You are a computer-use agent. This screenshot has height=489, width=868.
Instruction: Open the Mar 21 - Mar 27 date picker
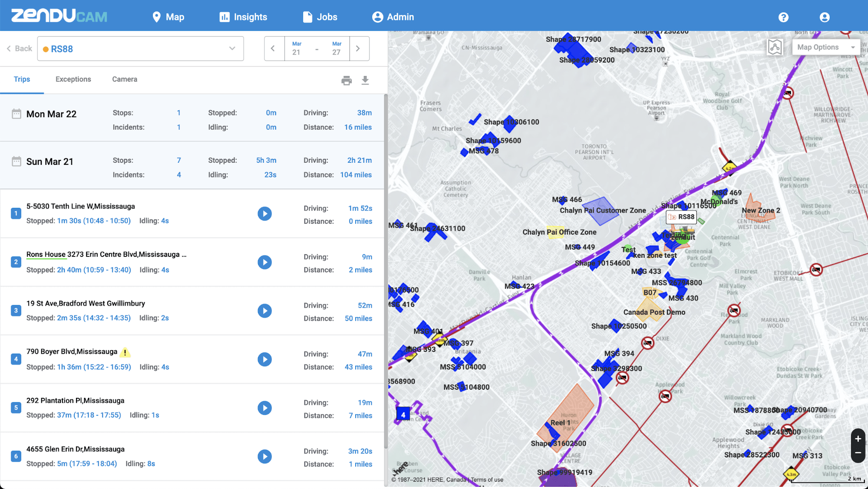(317, 49)
